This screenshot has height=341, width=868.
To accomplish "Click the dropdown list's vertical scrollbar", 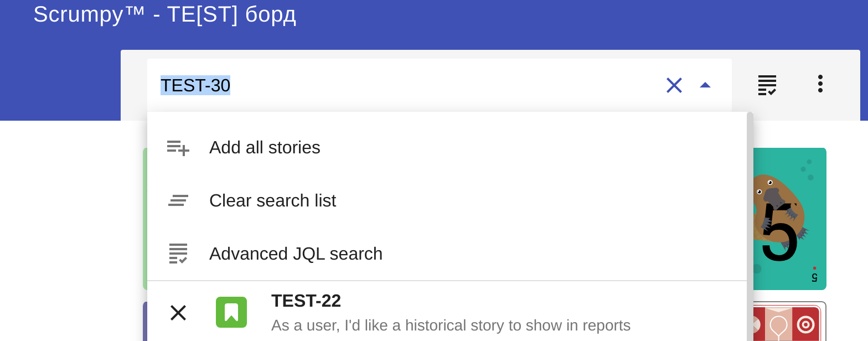I will coord(750,221).
